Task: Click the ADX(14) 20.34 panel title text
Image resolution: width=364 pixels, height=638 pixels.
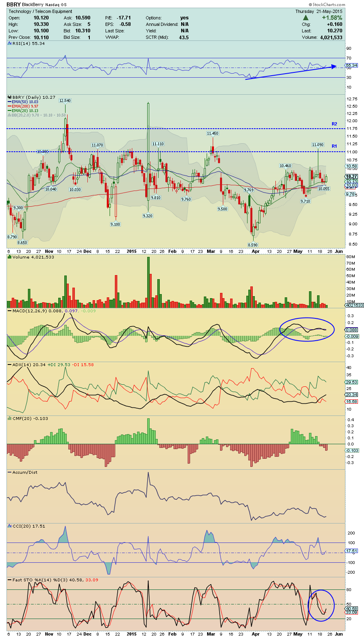Action: click(x=29, y=365)
